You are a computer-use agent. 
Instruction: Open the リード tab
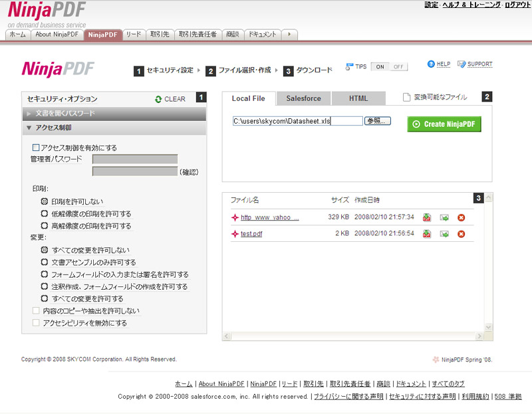[x=134, y=35]
